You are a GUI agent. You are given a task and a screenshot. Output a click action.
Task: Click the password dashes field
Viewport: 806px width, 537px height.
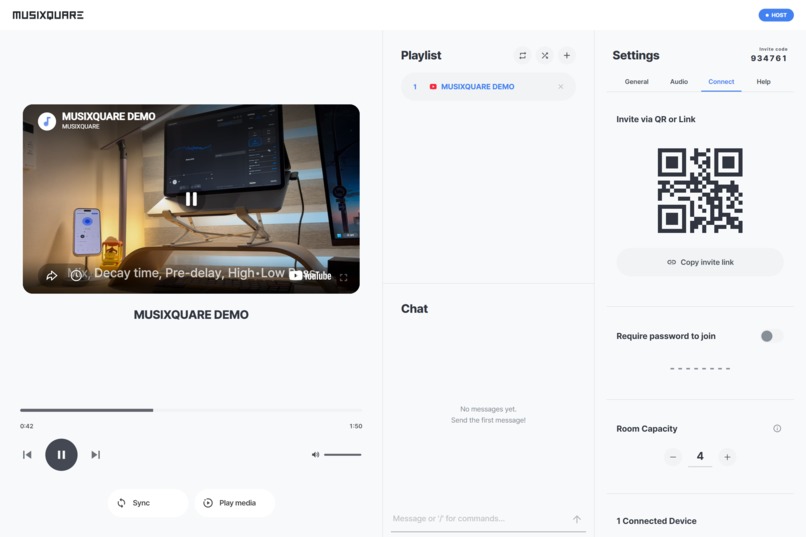pyautogui.click(x=700, y=368)
